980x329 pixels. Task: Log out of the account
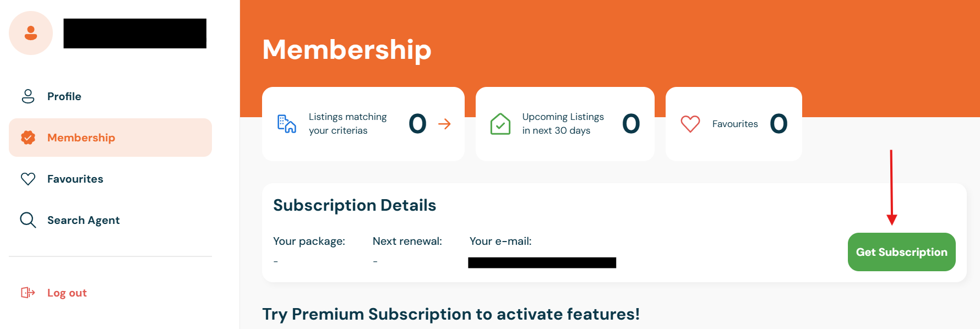pos(67,293)
